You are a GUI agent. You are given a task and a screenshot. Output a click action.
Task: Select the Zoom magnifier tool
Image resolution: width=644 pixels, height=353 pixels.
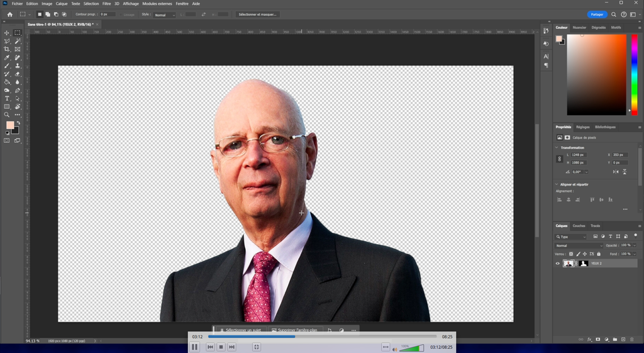7,115
